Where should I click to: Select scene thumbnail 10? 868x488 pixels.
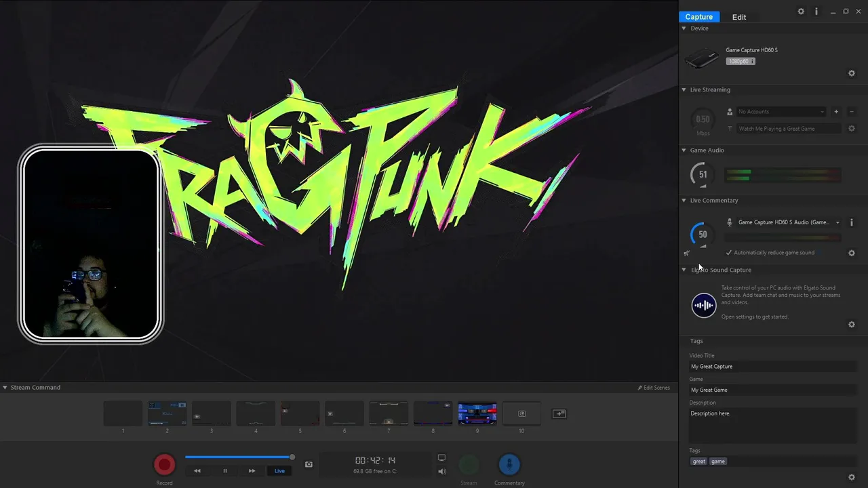click(x=521, y=413)
